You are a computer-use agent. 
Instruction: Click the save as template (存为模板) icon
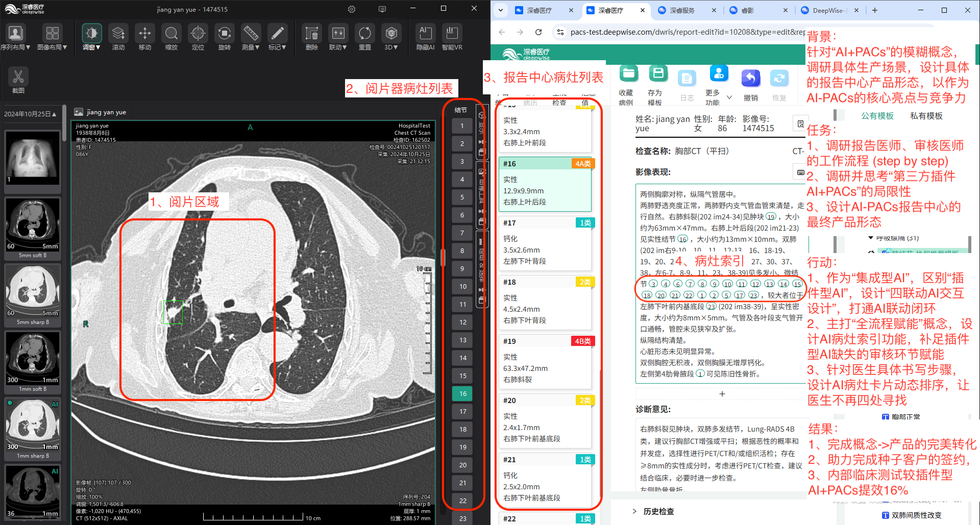coord(658,74)
